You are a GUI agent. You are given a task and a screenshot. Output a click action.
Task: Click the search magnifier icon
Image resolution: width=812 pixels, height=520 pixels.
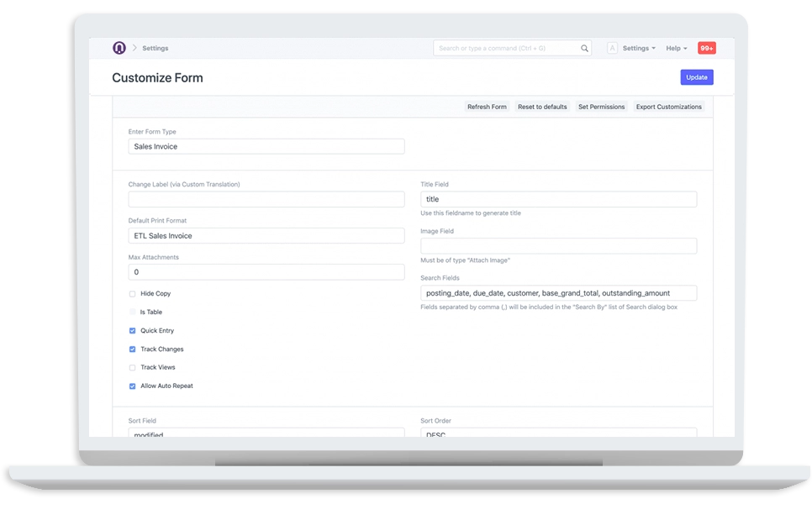584,48
